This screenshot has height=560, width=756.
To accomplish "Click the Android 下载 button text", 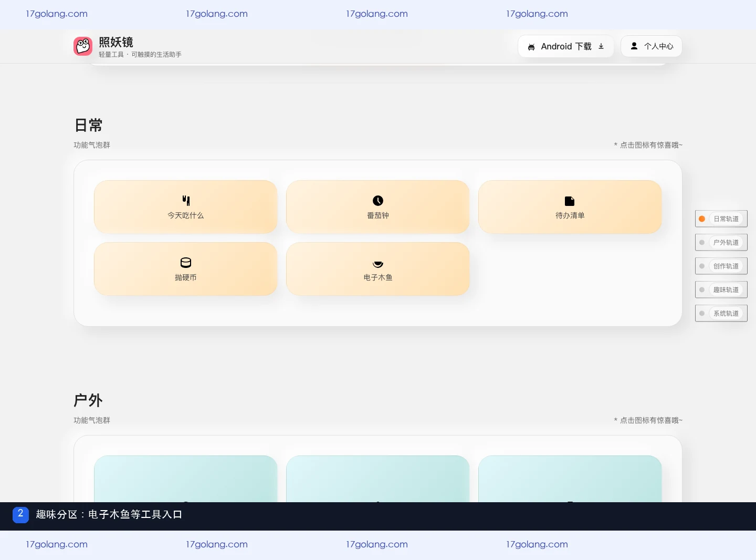I will tap(566, 46).
